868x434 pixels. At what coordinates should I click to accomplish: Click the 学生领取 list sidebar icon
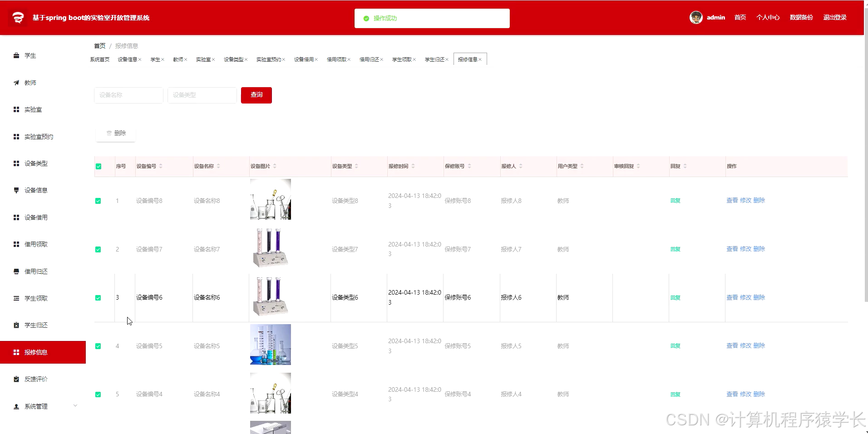pos(16,298)
